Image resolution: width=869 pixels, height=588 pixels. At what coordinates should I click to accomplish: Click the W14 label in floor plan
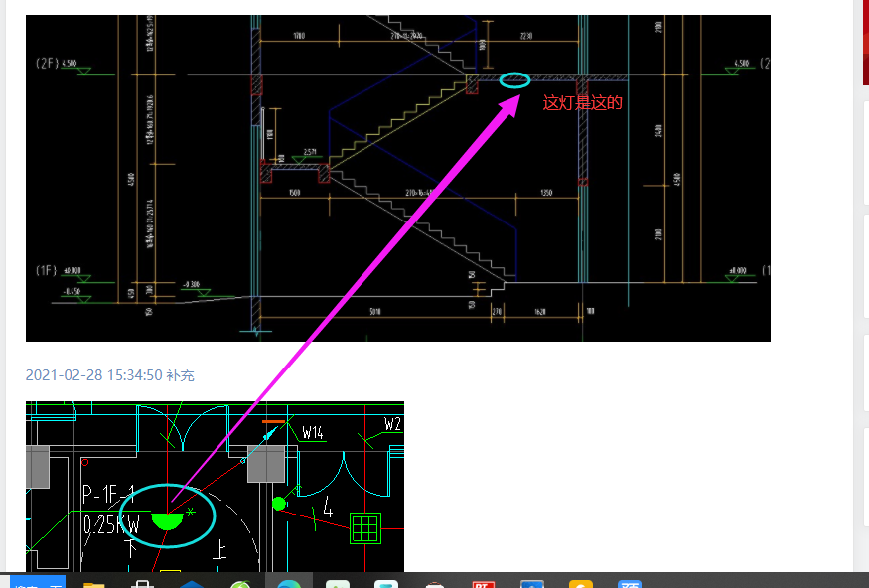point(313,433)
